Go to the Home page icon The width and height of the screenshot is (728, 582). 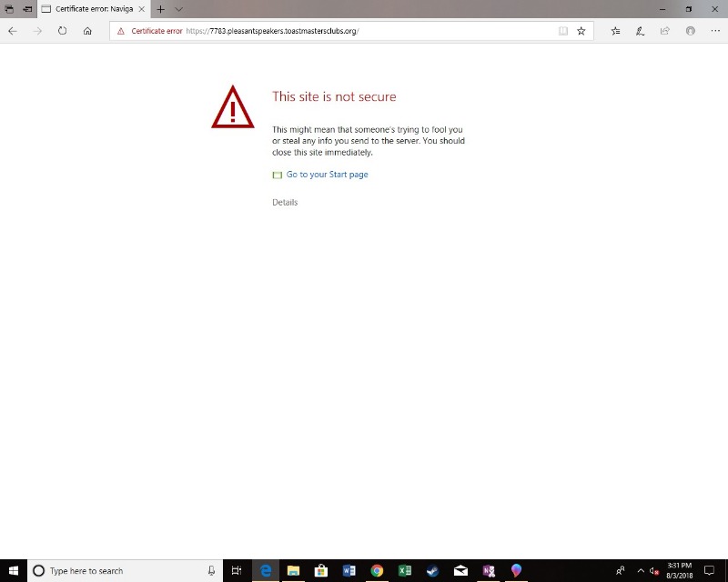point(87,31)
